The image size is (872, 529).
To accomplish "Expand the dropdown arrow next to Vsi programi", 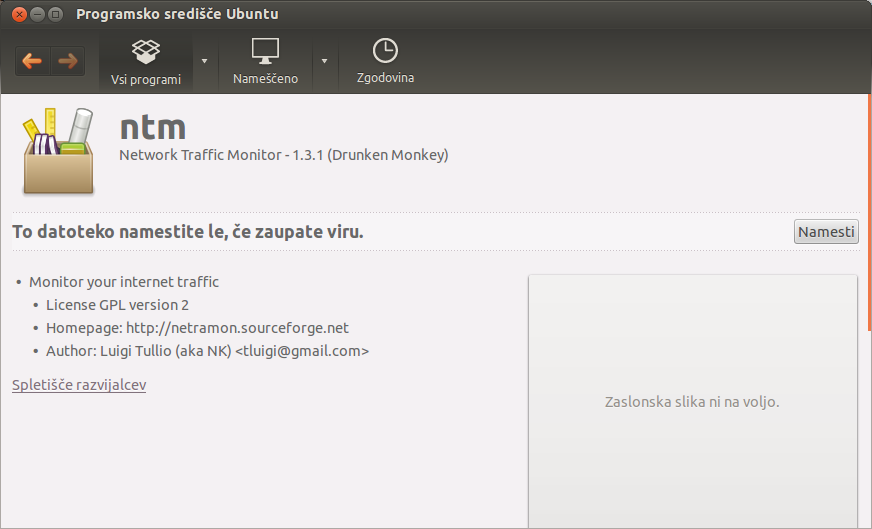I will click(205, 61).
